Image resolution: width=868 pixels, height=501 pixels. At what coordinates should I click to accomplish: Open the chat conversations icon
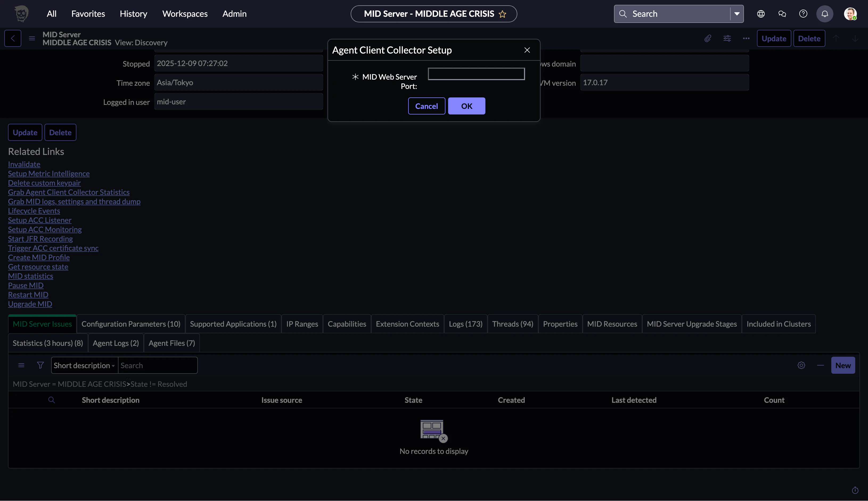pos(782,14)
